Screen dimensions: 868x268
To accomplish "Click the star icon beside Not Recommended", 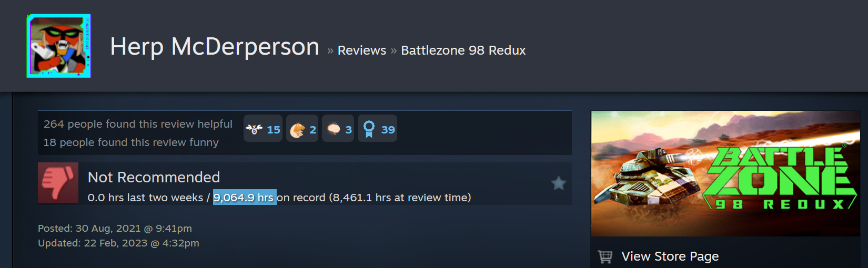I will 559,183.
